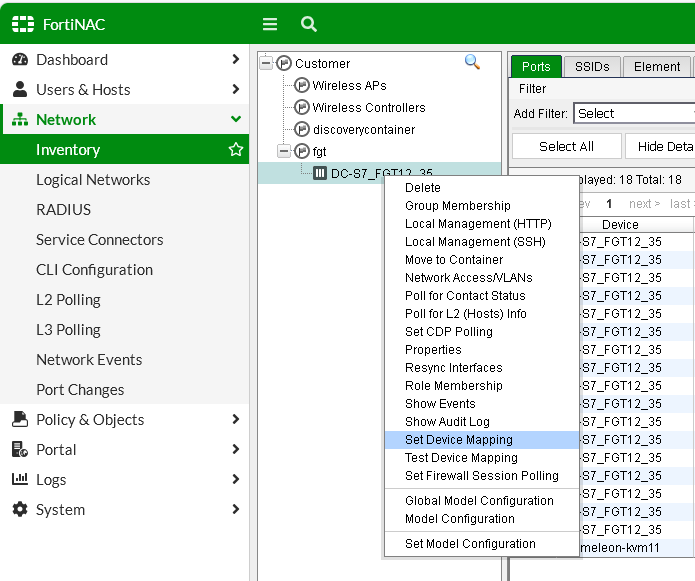Toggle the hamburger menu icon
The image size is (695, 581).
[270, 24]
